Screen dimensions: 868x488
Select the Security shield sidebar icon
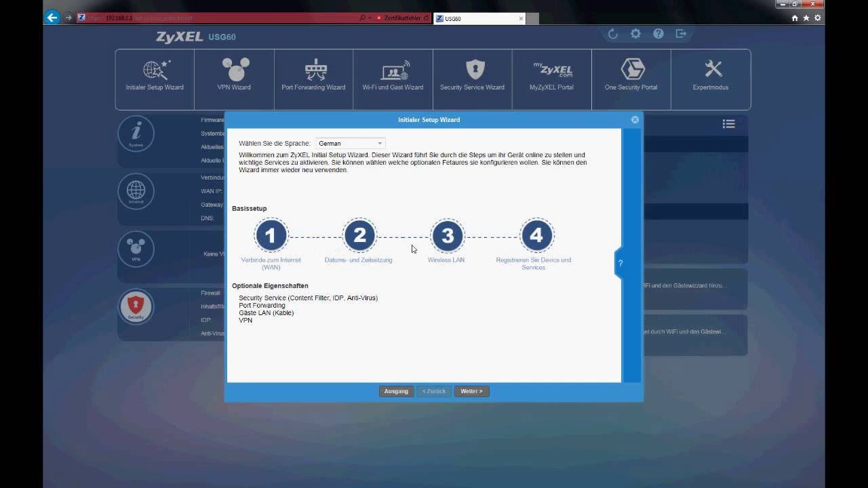coord(136,306)
